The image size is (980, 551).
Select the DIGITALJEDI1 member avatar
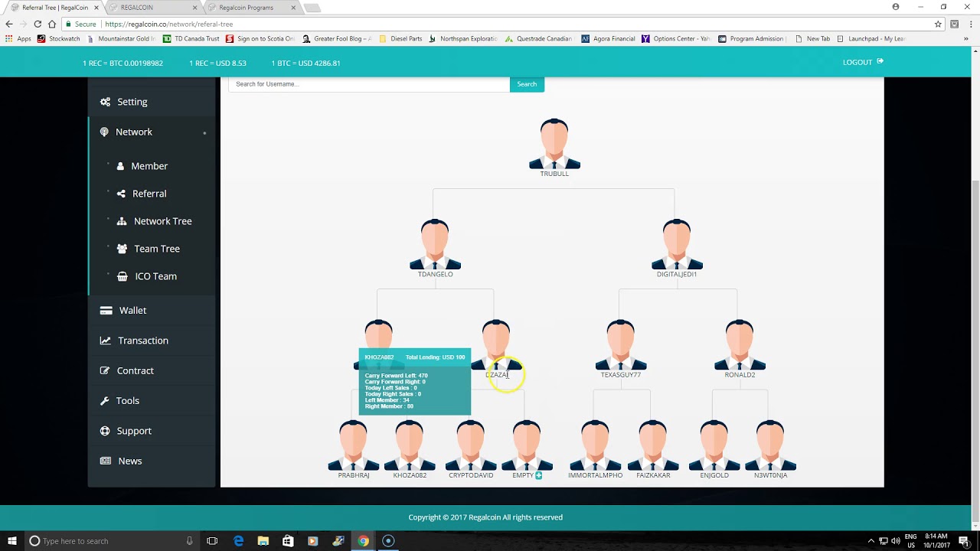coord(677,244)
